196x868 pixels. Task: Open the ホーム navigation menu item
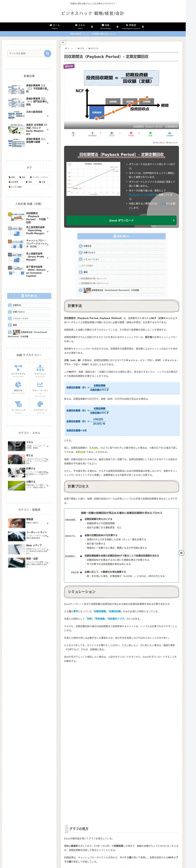click(x=55, y=26)
